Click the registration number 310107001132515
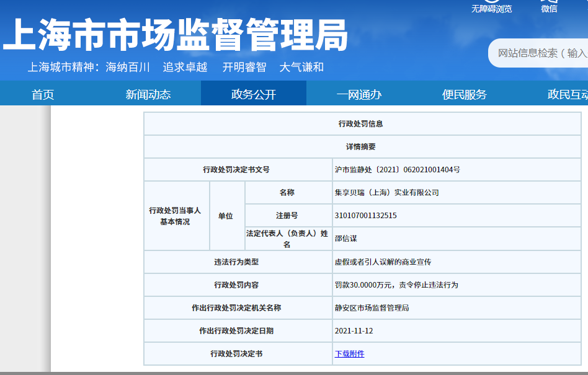 (x=365, y=216)
